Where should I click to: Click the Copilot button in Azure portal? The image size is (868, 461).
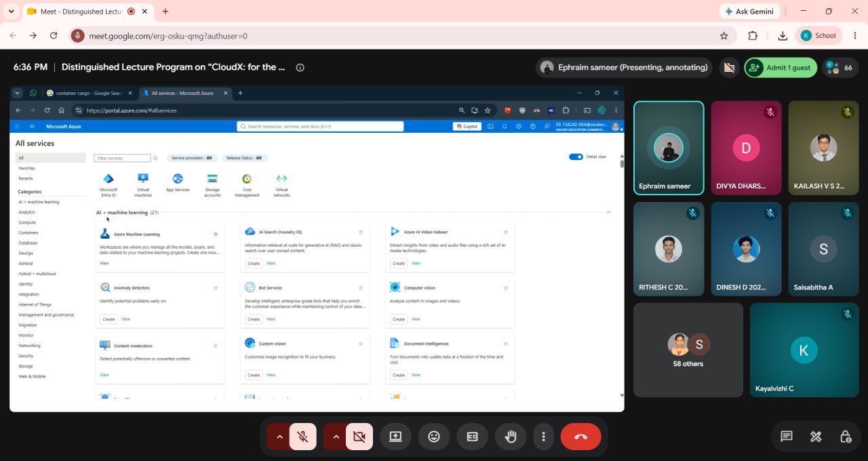pyautogui.click(x=467, y=126)
